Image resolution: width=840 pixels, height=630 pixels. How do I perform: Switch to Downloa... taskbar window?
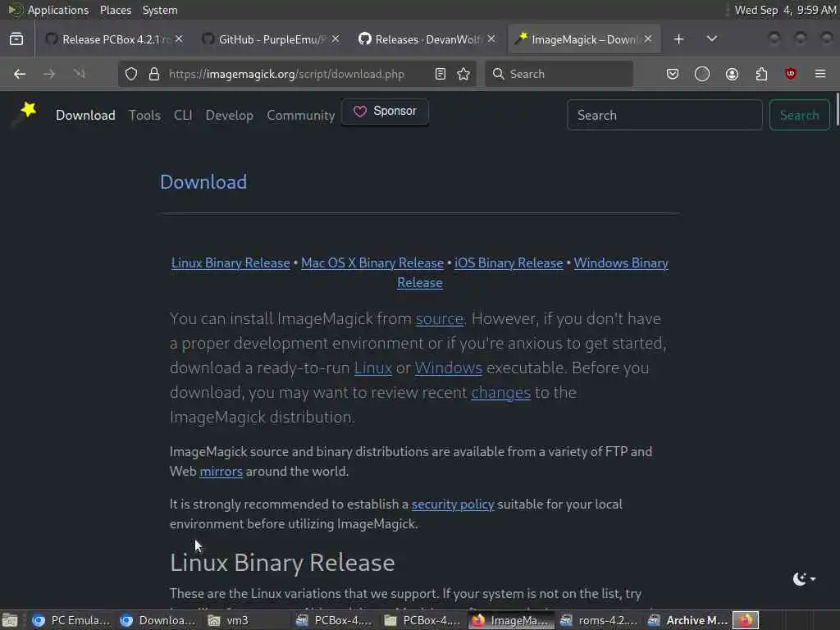pos(158,620)
